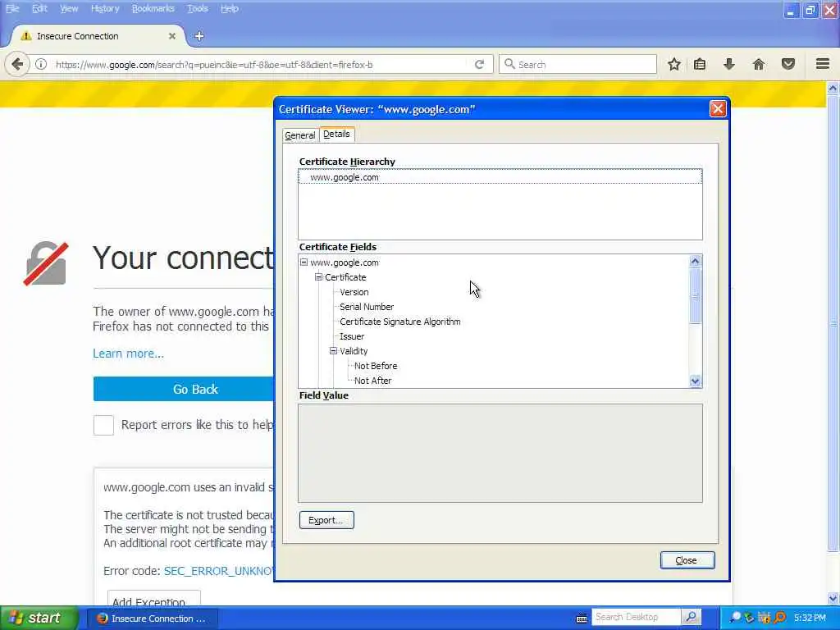Screen dimensions: 840x630
Task: Switch to the General tab
Action: click(x=300, y=135)
